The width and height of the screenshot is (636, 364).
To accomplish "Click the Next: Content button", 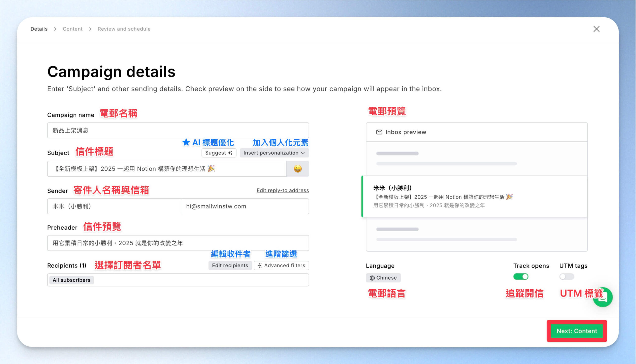I will (x=576, y=331).
